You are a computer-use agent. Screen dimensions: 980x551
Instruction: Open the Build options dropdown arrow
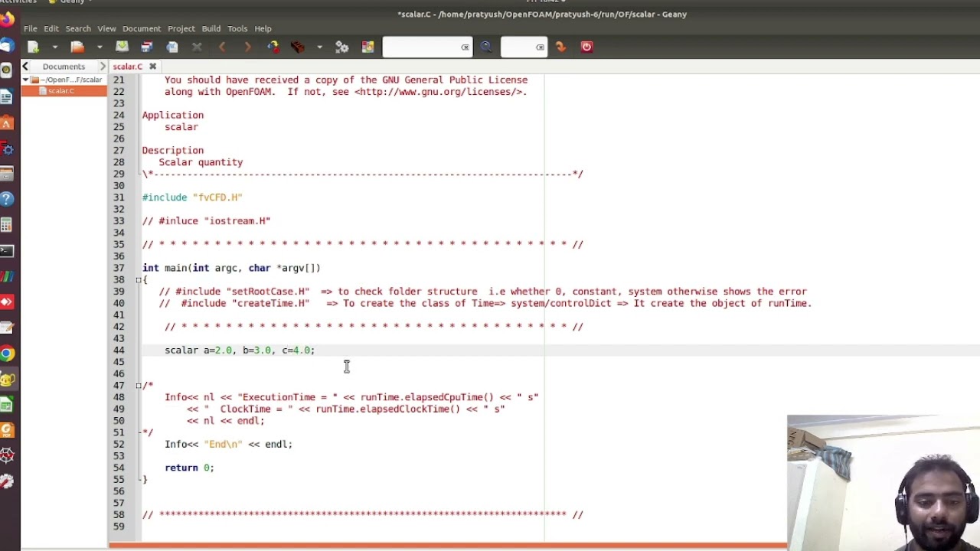319,47
